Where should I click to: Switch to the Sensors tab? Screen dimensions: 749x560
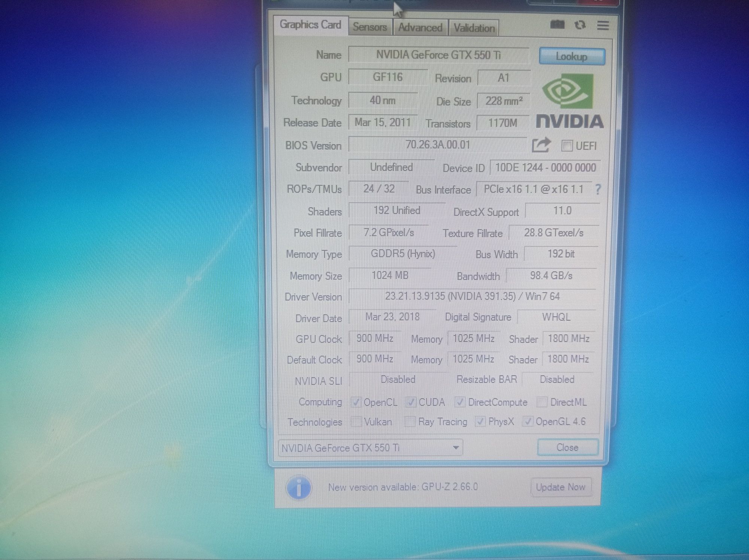370,27
